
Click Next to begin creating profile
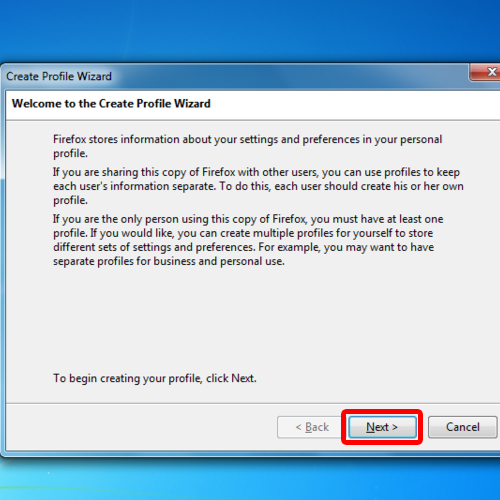point(382,427)
